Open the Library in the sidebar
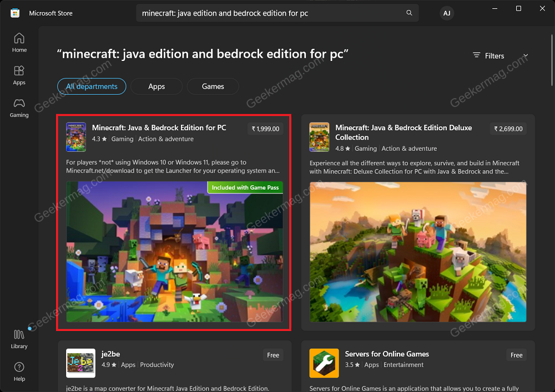The image size is (555, 392). tap(19, 339)
